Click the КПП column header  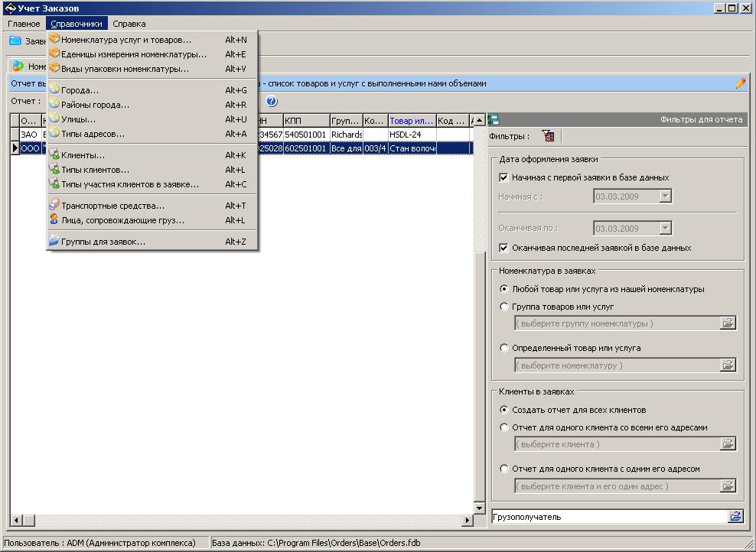pyautogui.click(x=305, y=120)
